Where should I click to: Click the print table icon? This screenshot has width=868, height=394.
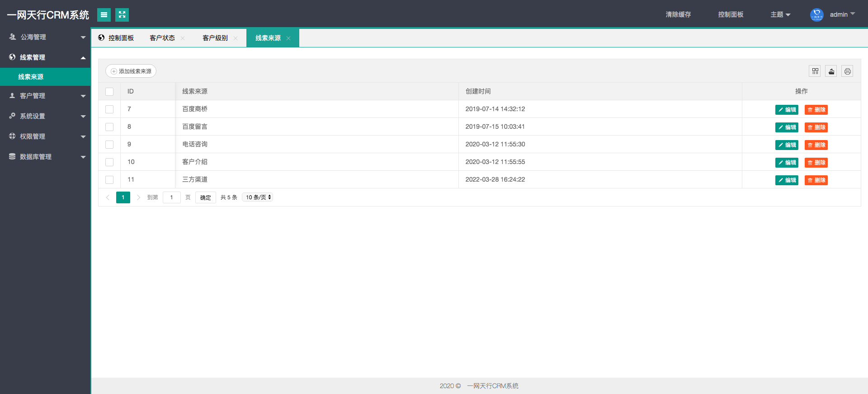click(847, 71)
